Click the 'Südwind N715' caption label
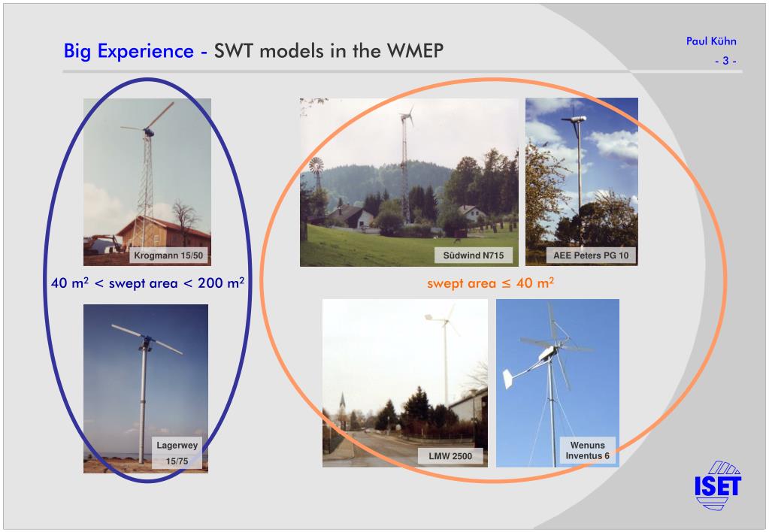Viewport: 769px width, 532px height. tap(474, 255)
